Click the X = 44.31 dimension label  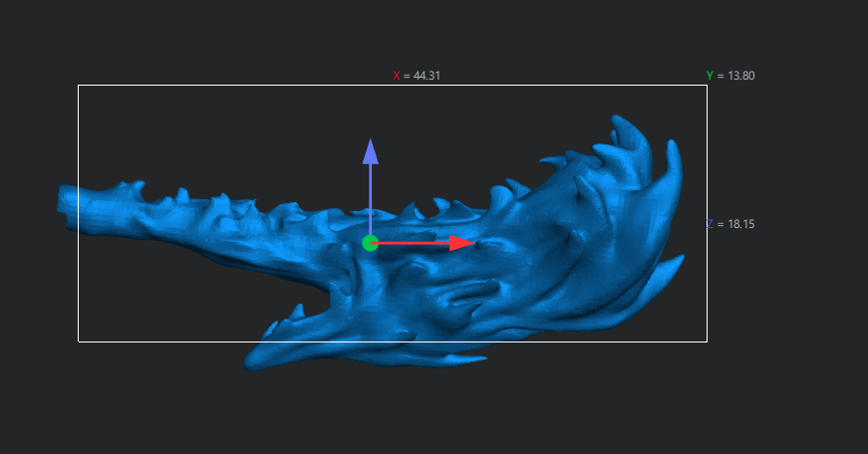pos(417,76)
